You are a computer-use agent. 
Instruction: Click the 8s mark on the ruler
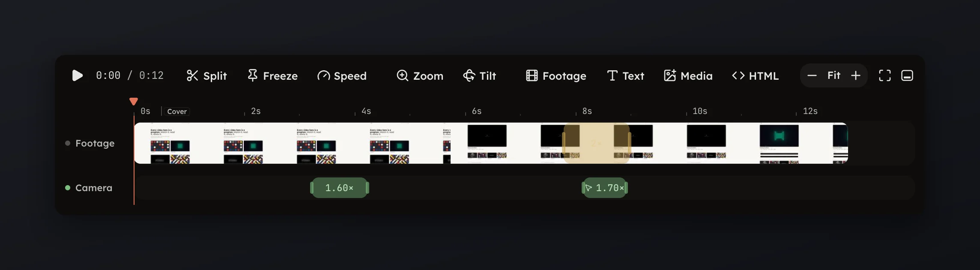587,111
